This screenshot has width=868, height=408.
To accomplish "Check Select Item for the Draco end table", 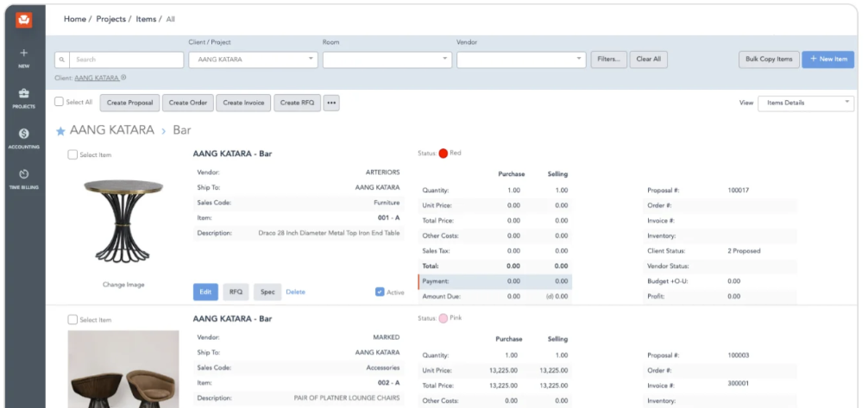I will click(x=73, y=154).
